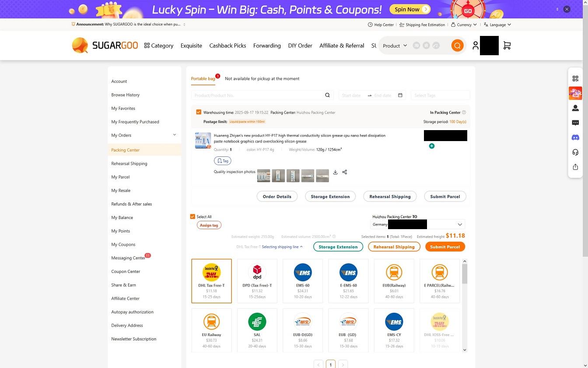Open the Language dropdown

(x=497, y=25)
